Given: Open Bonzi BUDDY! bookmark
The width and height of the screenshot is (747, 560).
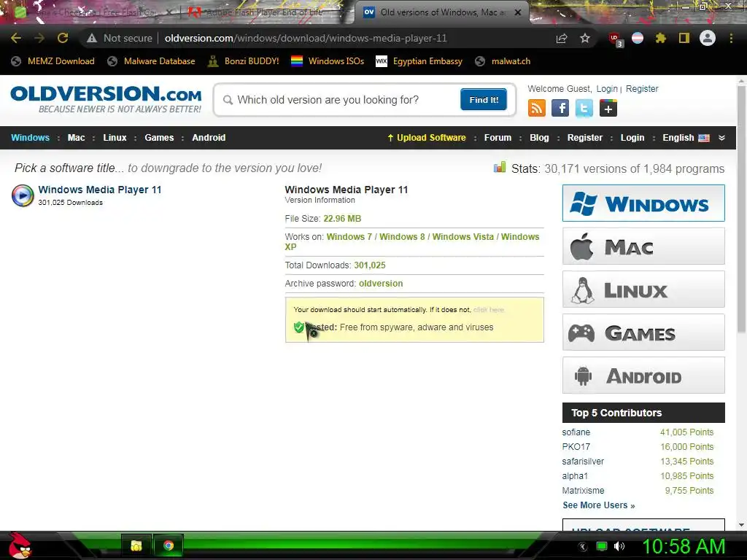Looking at the screenshot, I should coord(244,61).
